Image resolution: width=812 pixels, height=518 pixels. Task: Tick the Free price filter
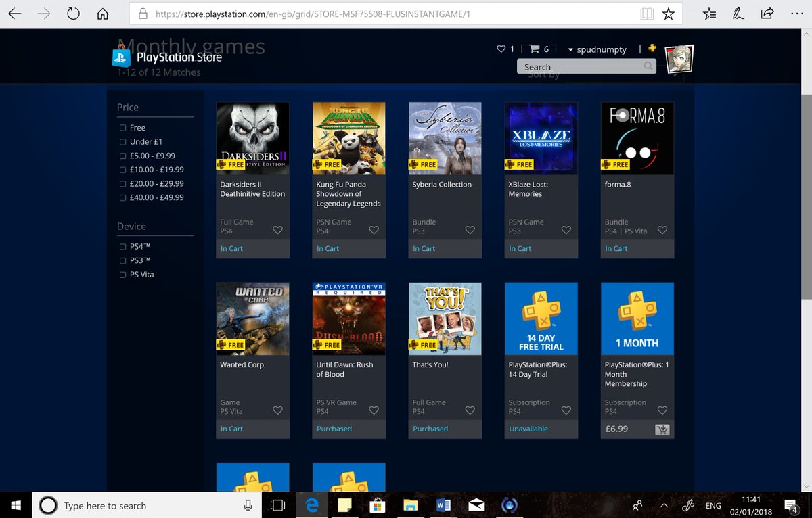122,128
